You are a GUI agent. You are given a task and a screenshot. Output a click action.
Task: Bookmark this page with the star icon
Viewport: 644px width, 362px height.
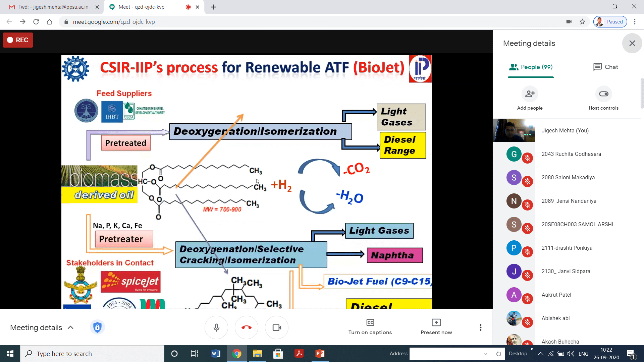point(582,22)
